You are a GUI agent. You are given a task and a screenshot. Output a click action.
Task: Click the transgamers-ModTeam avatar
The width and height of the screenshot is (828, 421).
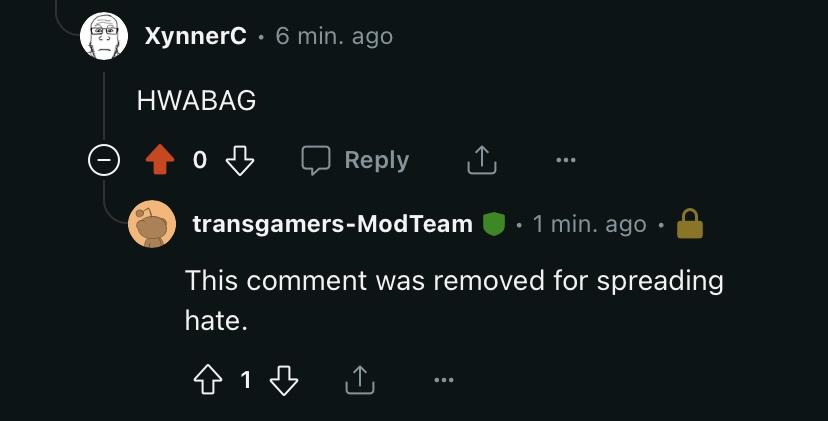[152, 225]
